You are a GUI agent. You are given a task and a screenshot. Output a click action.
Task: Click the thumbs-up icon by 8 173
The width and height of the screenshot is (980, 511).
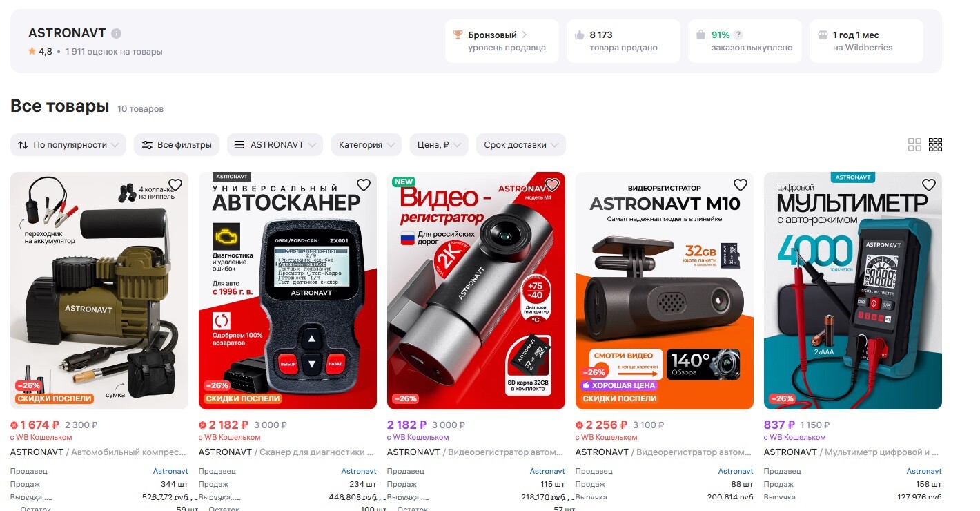(579, 35)
